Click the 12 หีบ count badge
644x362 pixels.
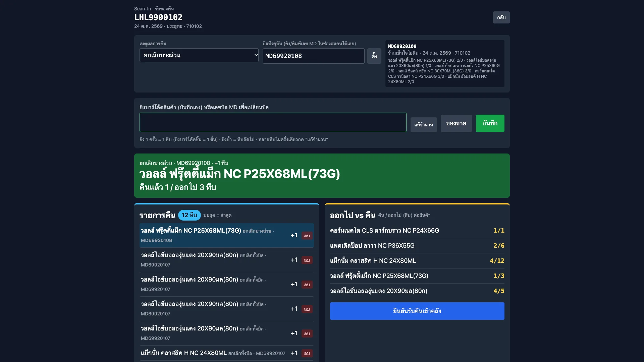pos(189,215)
